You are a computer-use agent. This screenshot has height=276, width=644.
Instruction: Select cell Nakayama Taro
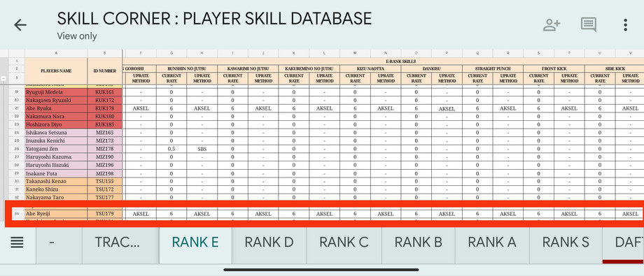(x=56, y=197)
